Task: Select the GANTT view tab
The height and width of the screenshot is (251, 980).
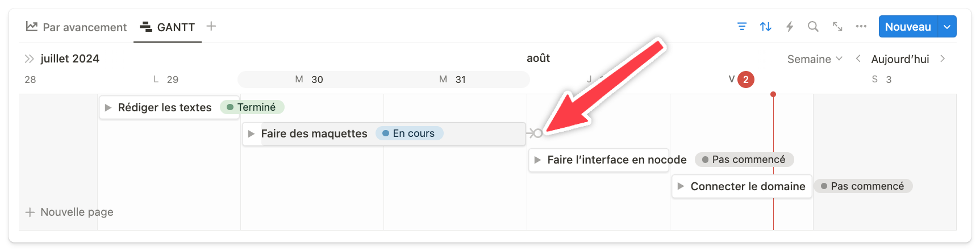Action: 168,27
